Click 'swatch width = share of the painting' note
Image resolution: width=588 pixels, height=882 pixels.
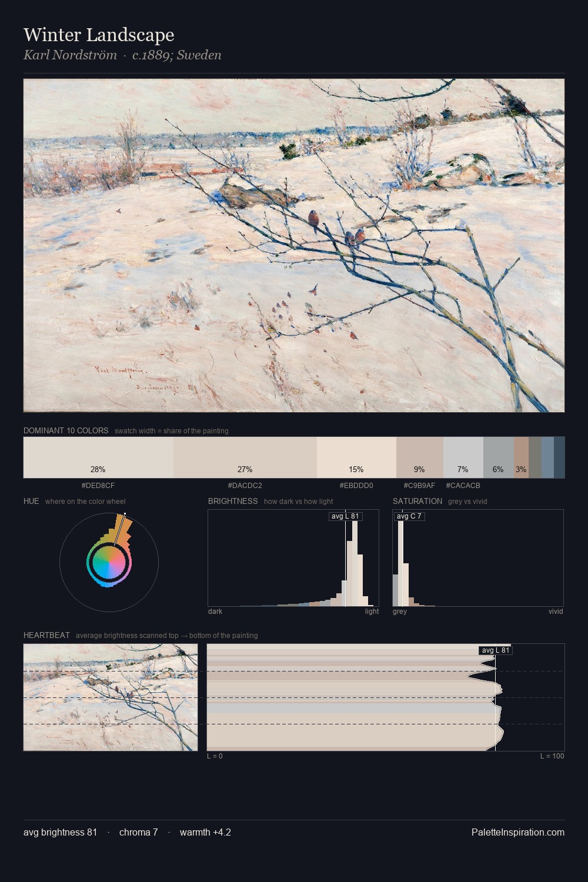[x=172, y=431]
